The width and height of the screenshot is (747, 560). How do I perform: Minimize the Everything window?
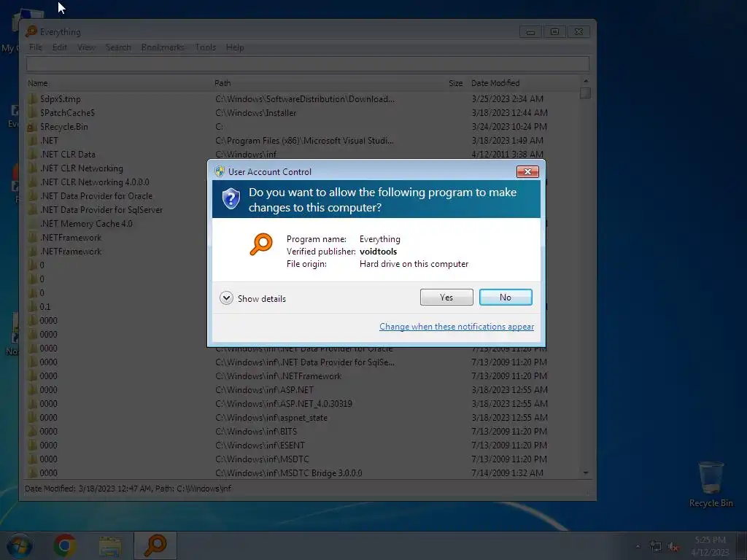530,31
